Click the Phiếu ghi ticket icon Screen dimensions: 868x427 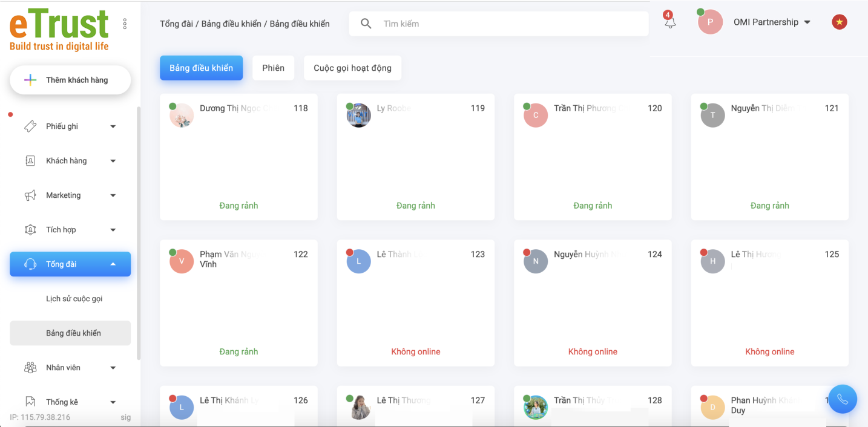tap(30, 126)
